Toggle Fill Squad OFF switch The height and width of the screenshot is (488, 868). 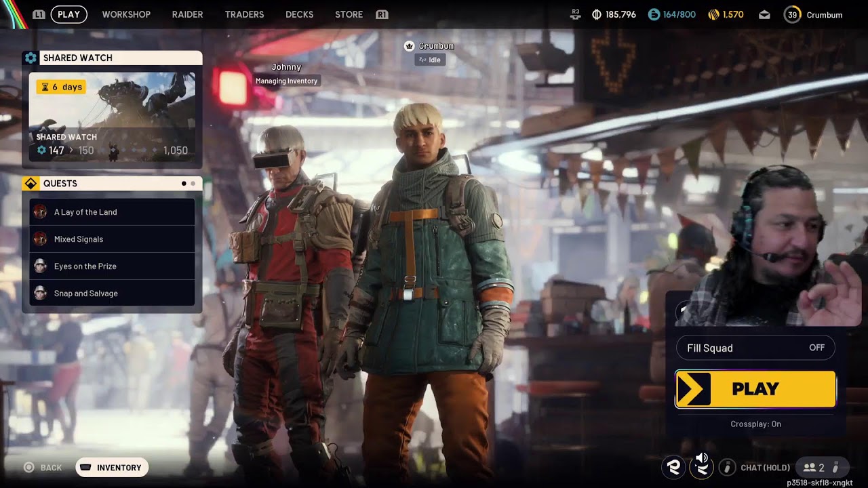[755, 348]
